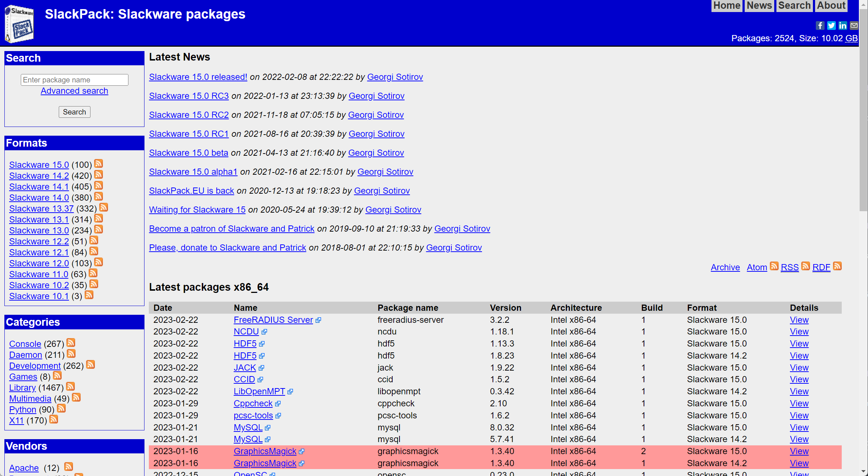The image size is (868, 476).
Task: Browse the Library category link
Action: point(22,388)
